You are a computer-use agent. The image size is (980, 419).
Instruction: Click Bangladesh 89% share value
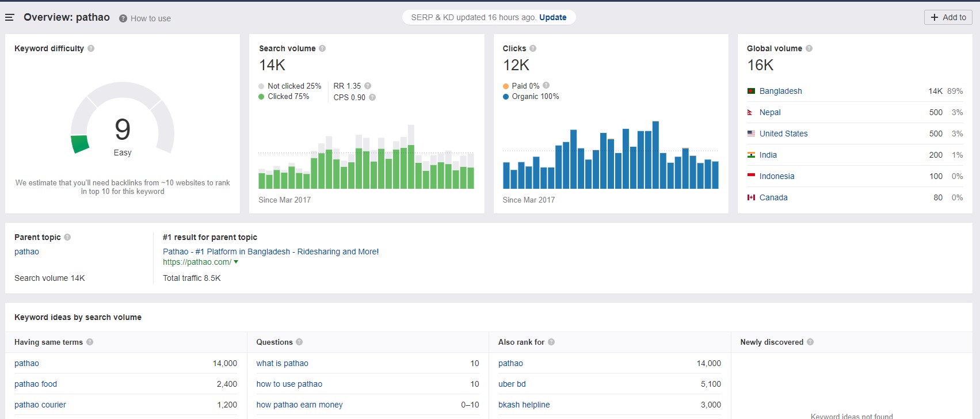[x=955, y=91]
